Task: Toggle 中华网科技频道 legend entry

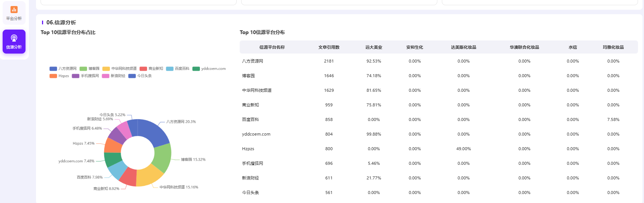Action: tap(120, 69)
